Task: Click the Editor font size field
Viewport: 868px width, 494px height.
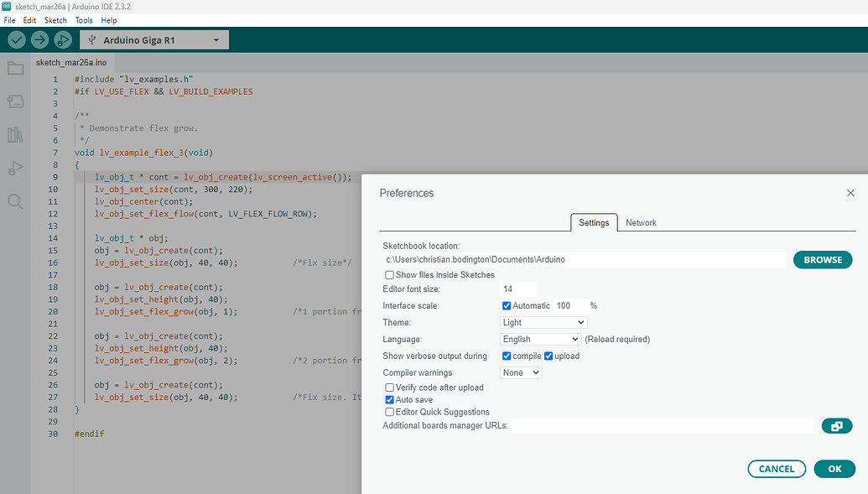Action: 518,289
